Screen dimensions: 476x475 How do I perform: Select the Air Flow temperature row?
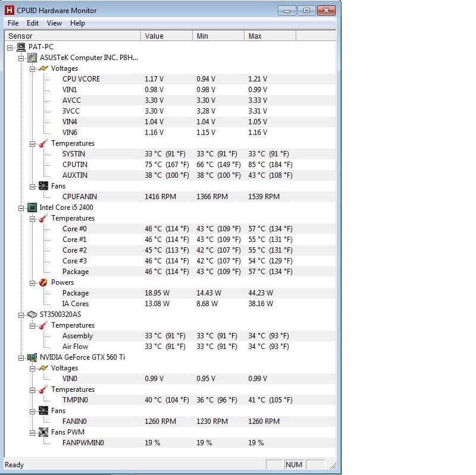click(x=199, y=347)
